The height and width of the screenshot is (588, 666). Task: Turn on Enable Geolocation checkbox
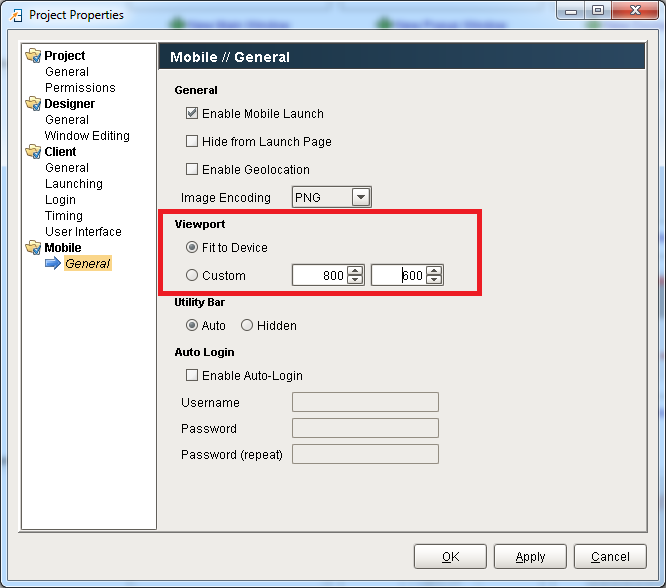click(192, 170)
